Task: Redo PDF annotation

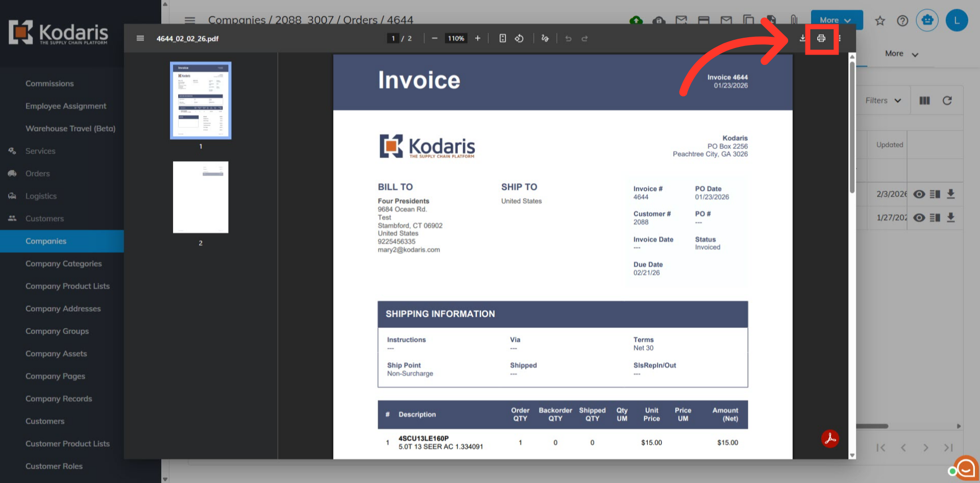Action: point(585,38)
